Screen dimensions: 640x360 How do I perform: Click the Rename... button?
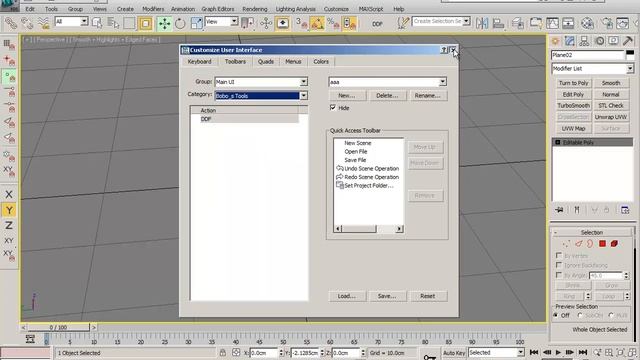pyautogui.click(x=427, y=96)
